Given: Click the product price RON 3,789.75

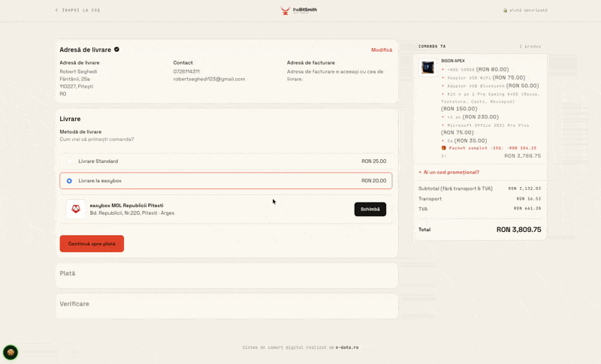Looking at the screenshot, I should [x=522, y=156].
